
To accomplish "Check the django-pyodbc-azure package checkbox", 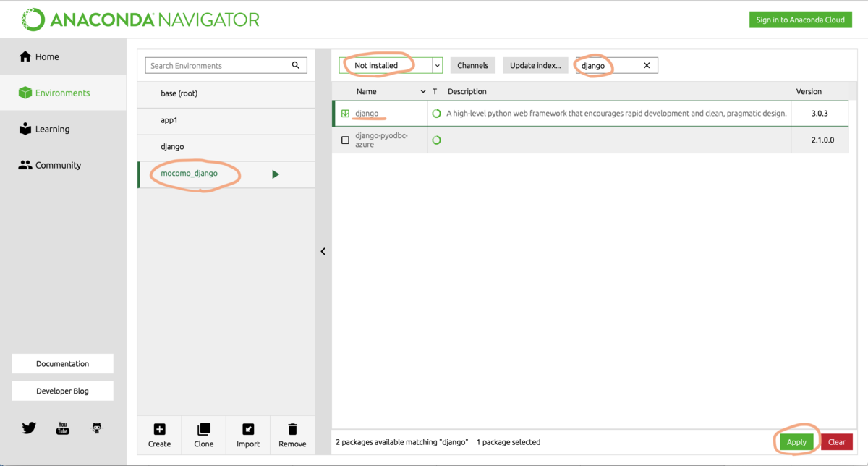I will click(x=345, y=139).
